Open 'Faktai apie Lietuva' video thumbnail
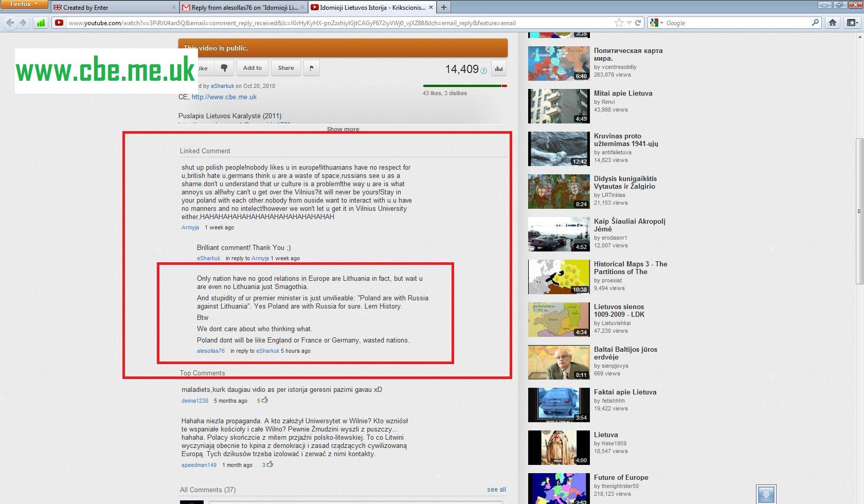 pyautogui.click(x=559, y=405)
